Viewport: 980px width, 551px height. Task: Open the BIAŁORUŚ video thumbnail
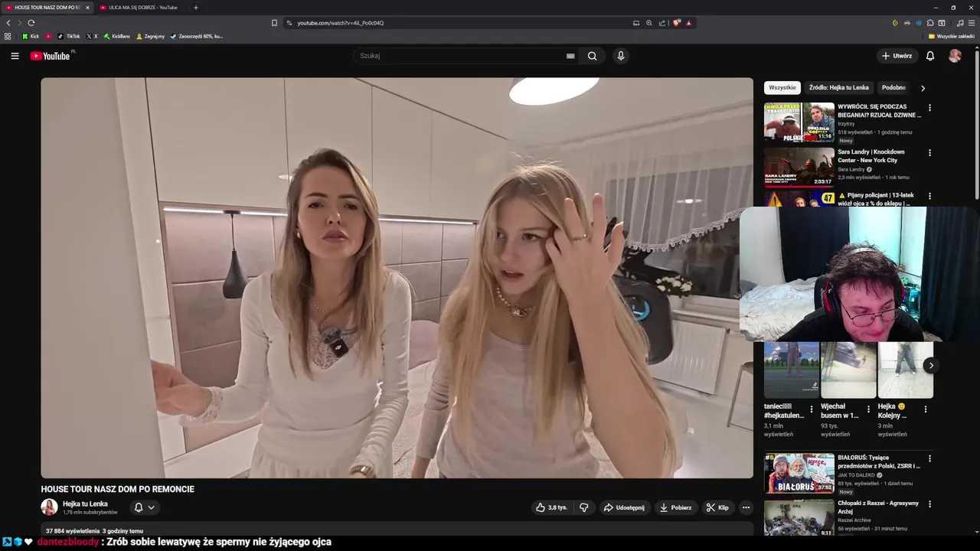click(x=799, y=473)
